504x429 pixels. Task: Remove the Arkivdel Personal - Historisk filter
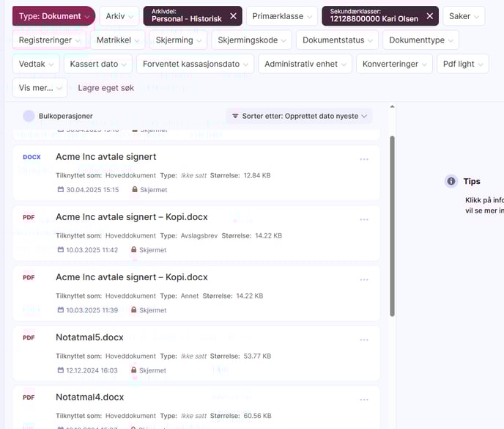coord(233,16)
